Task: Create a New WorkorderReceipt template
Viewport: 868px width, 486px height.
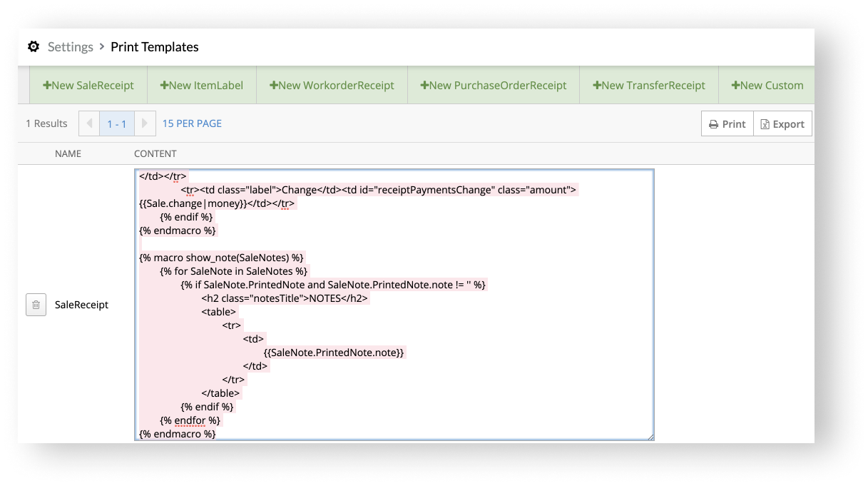Action: pos(332,85)
